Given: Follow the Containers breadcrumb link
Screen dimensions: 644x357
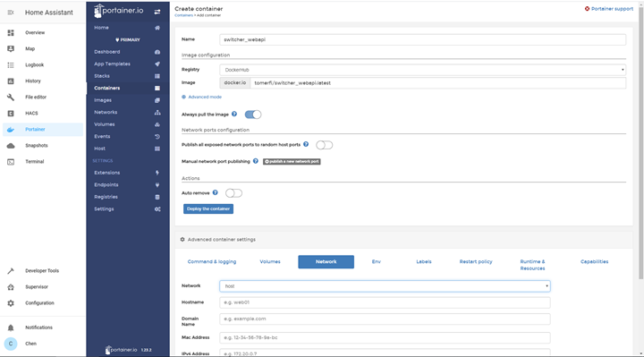Looking at the screenshot, I should point(183,15).
